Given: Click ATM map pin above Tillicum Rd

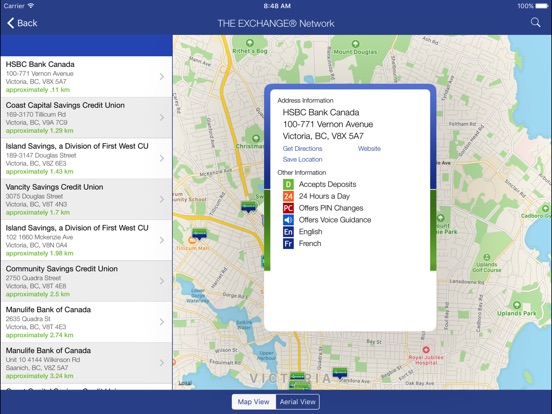Looking at the screenshot, I should tap(249, 207).
